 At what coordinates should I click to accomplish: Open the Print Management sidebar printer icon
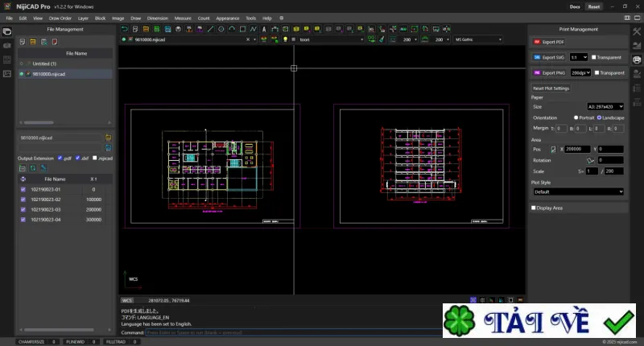coord(637,60)
